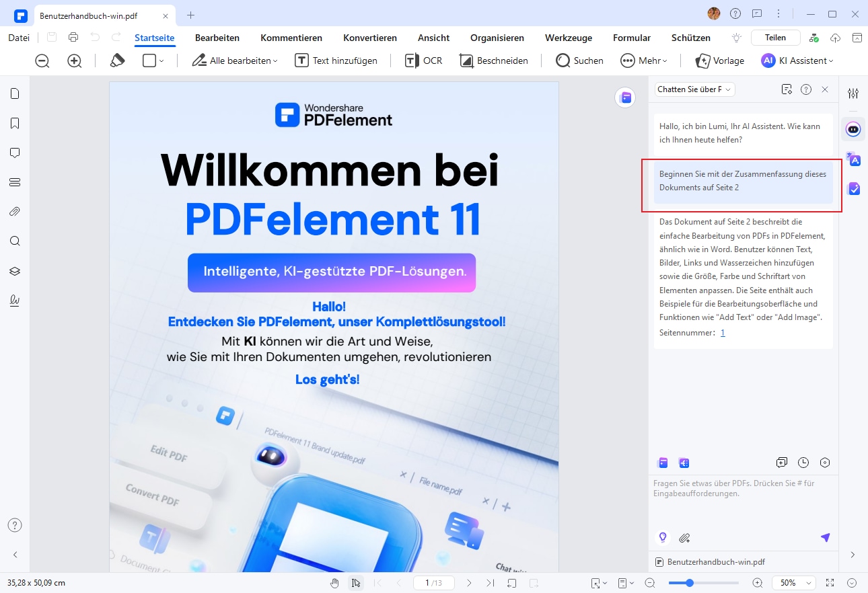868x593 pixels.
Task: Open the OCR tool
Action: pyautogui.click(x=423, y=61)
